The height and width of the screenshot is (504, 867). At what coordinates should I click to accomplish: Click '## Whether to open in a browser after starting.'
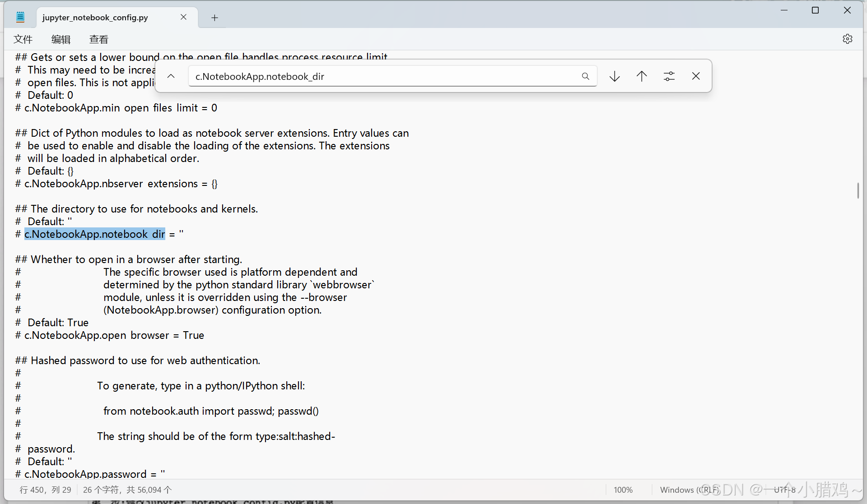(x=129, y=259)
